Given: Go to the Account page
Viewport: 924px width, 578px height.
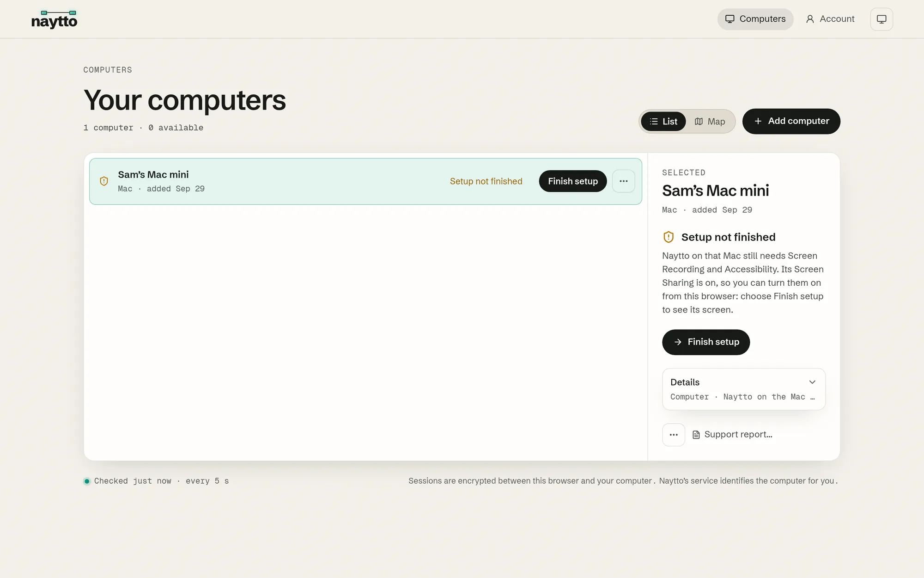Looking at the screenshot, I should 830,19.
